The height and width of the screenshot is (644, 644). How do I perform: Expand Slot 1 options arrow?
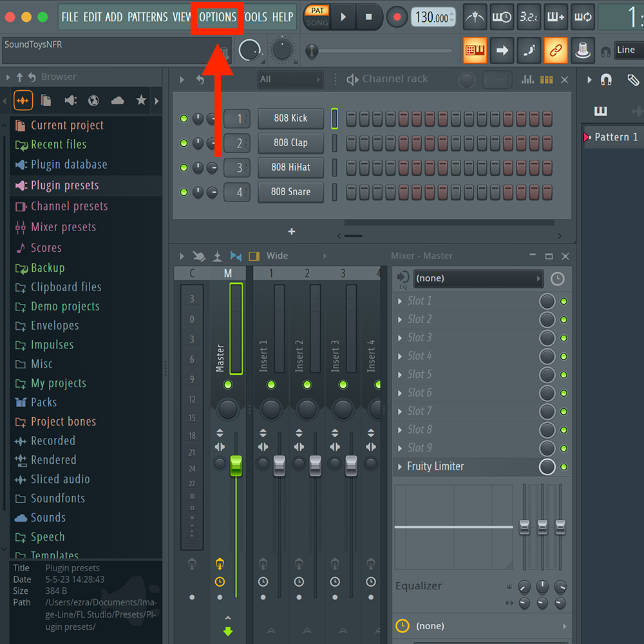click(x=400, y=301)
